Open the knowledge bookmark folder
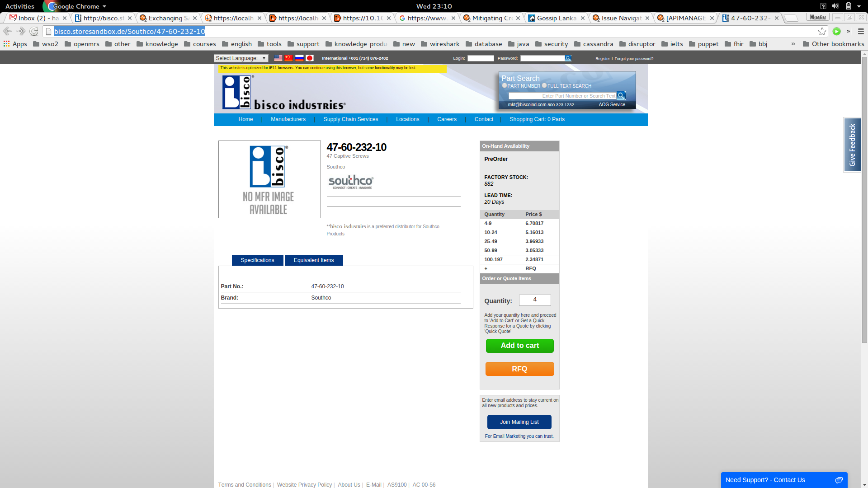This screenshot has width=868, height=488. 157,44
